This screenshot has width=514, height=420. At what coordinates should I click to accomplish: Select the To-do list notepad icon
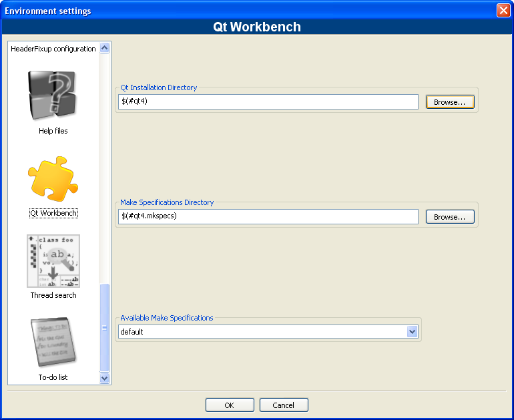tap(53, 343)
